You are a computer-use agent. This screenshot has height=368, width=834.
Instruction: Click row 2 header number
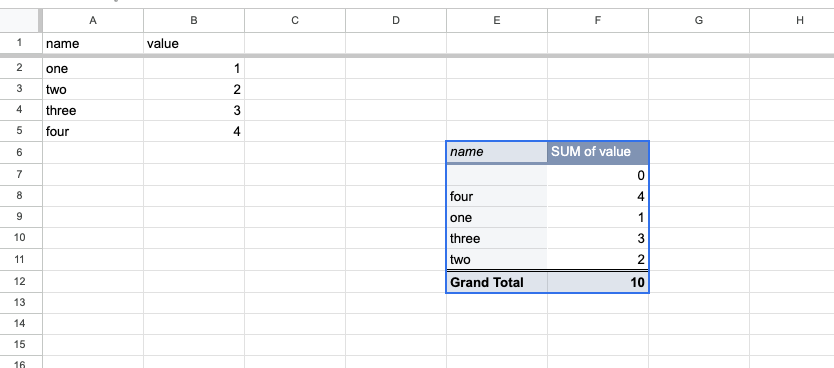pyautogui.click(x=20, y=68)
